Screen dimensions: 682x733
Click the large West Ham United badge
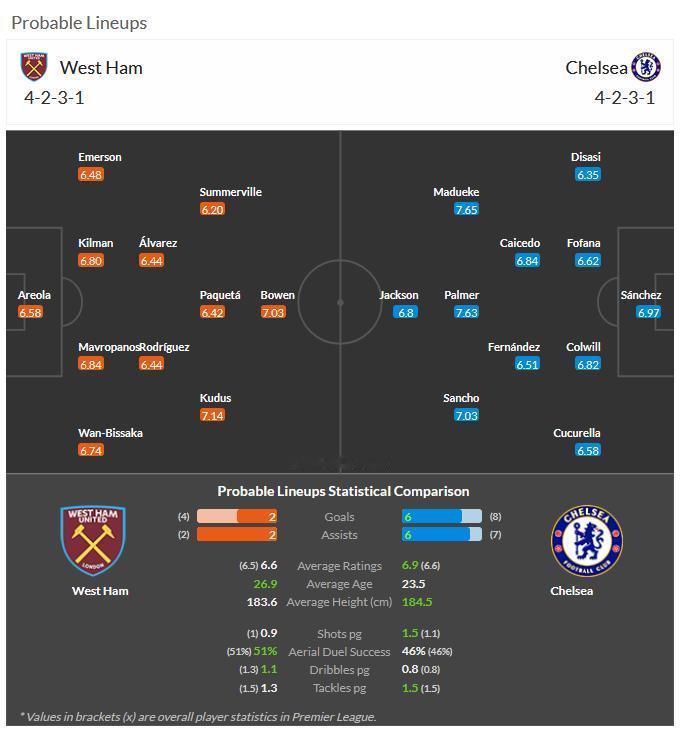pos(93,541)
